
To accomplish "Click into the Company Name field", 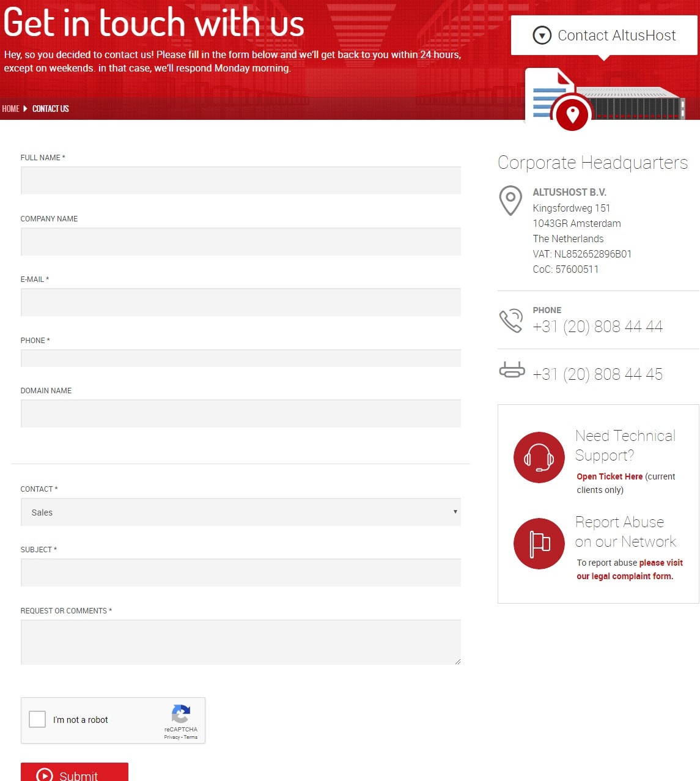I will 241,242.
